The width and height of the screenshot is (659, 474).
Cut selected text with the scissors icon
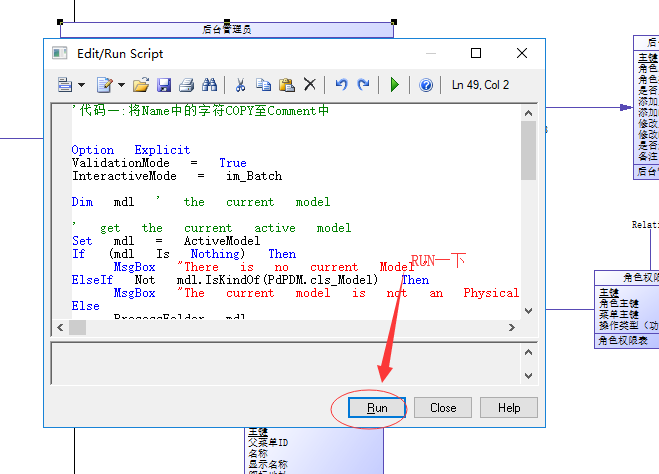(x=240, y=86)
